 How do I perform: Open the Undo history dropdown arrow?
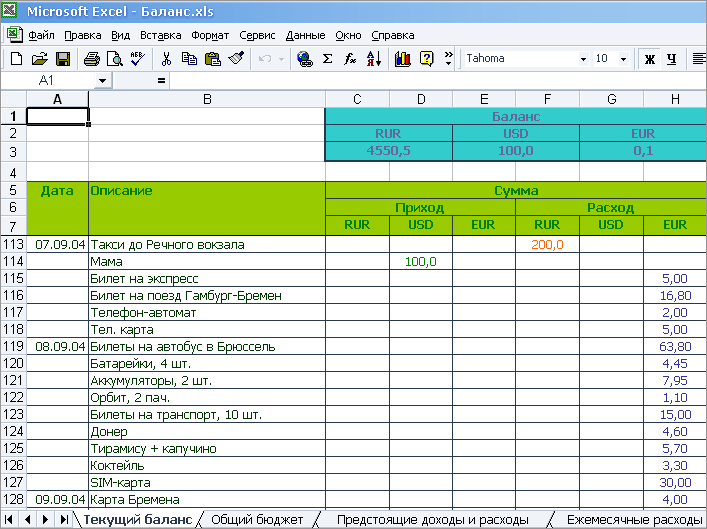pos(282,59)
